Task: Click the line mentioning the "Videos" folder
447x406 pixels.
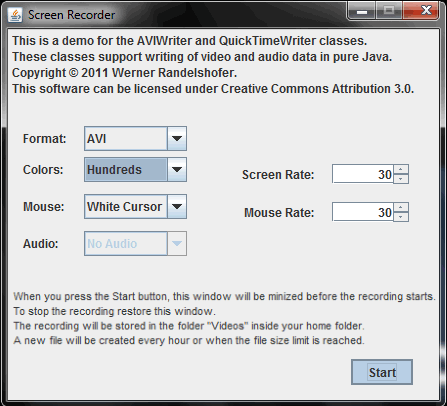Action: (x=189, y=326)
